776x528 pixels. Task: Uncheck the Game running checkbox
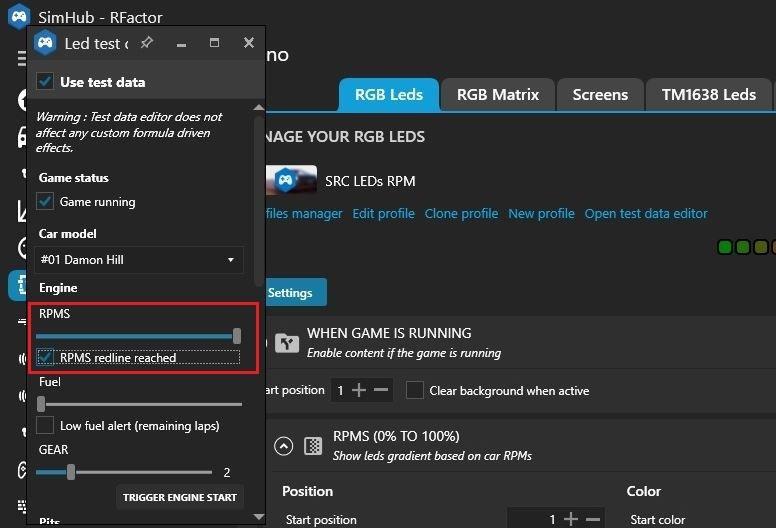click(x=45, y=201)
